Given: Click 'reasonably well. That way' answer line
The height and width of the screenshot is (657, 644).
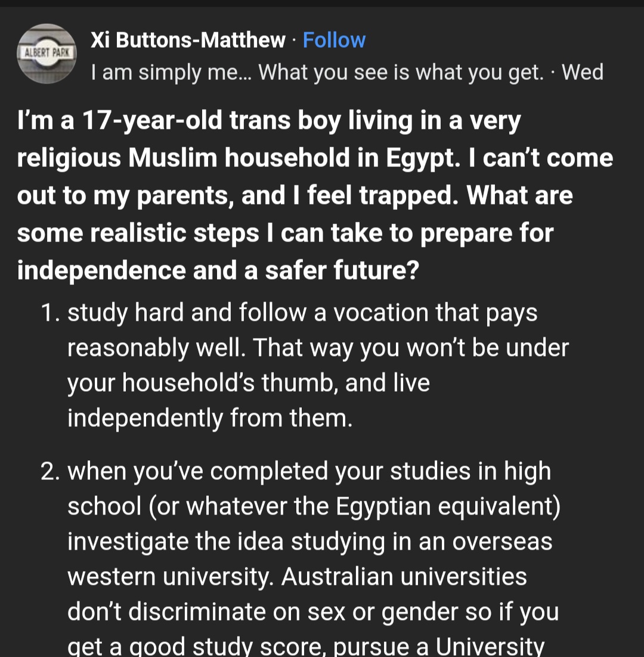Looking at the screenshot, I should 318,348.
